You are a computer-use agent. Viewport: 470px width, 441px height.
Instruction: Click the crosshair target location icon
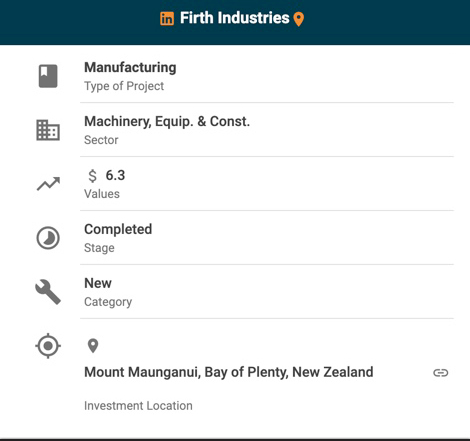tap(48, 346)
